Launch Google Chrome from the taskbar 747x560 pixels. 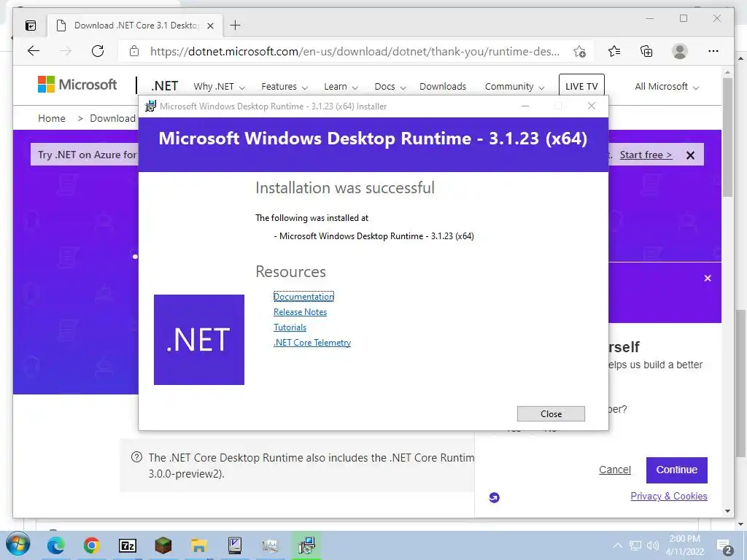(x=91, y=545)
